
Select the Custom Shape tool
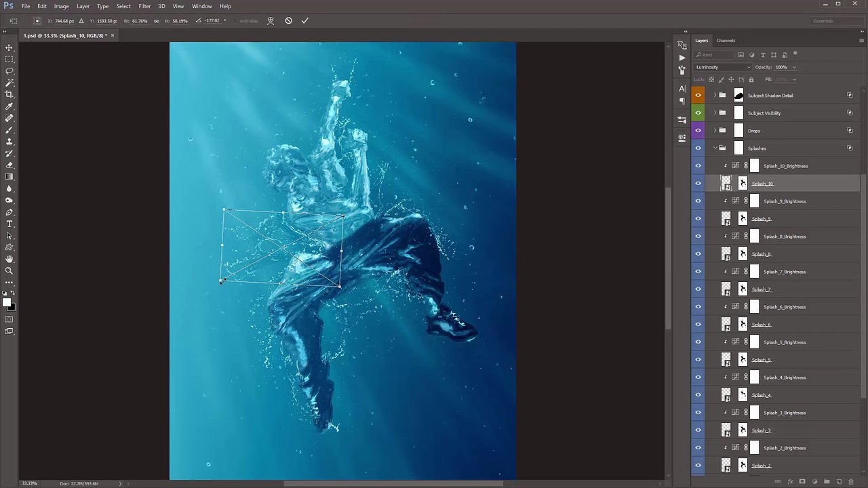pyautogui.click(x=9, y=247)
